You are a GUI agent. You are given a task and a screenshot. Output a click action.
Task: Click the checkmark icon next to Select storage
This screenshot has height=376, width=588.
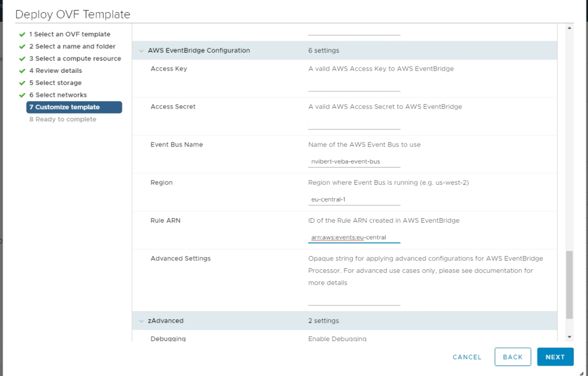coord(22,83)
